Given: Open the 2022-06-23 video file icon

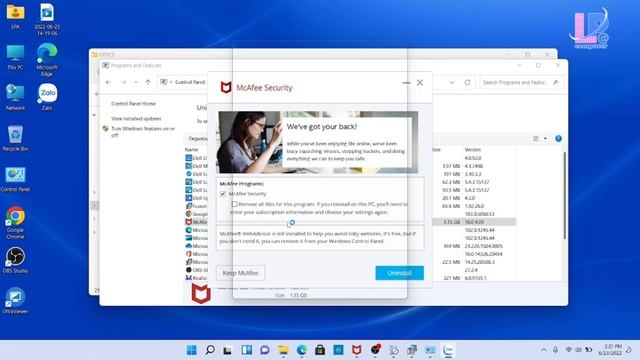Looking at the screenshot, I should [47, 19].
